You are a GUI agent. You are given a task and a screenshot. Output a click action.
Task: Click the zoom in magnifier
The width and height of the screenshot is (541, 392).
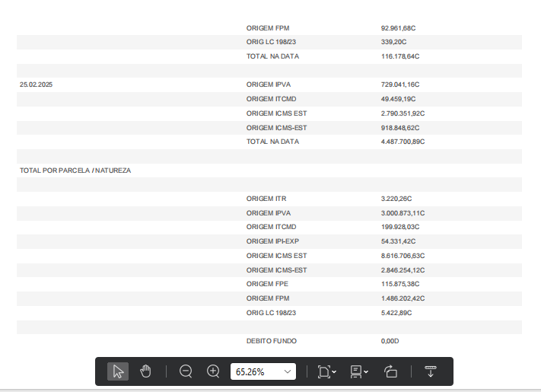click(214, 371)
